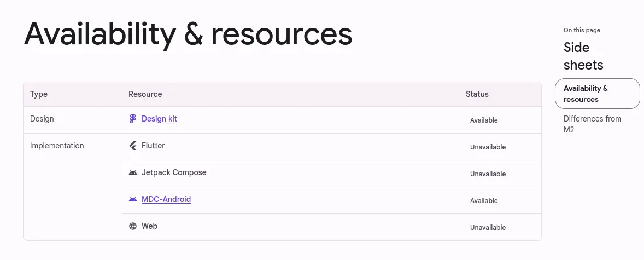
Task: Select Availability & resources in page navigation
Action: [x=597, y=94]
